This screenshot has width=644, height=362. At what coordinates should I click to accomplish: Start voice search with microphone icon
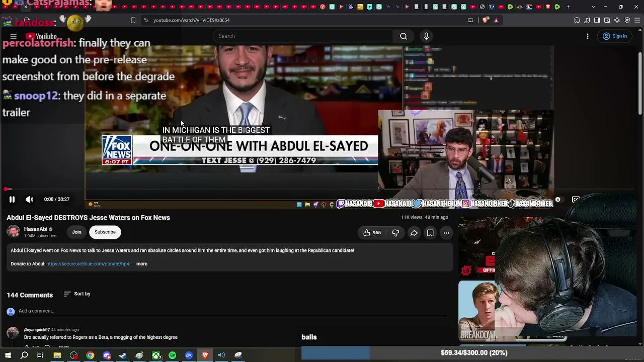tap(426, 36)
